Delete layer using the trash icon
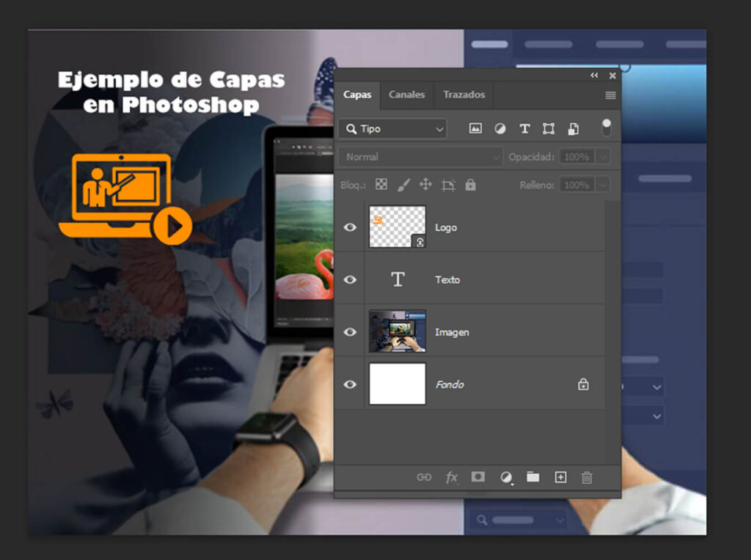 (586, 477)
